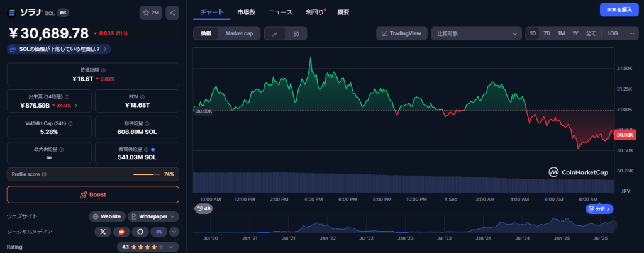The width and height of the screenshot is (644, 253).
Task: Open the 比較対象 comparison dropdown
Action: point(476,34)
